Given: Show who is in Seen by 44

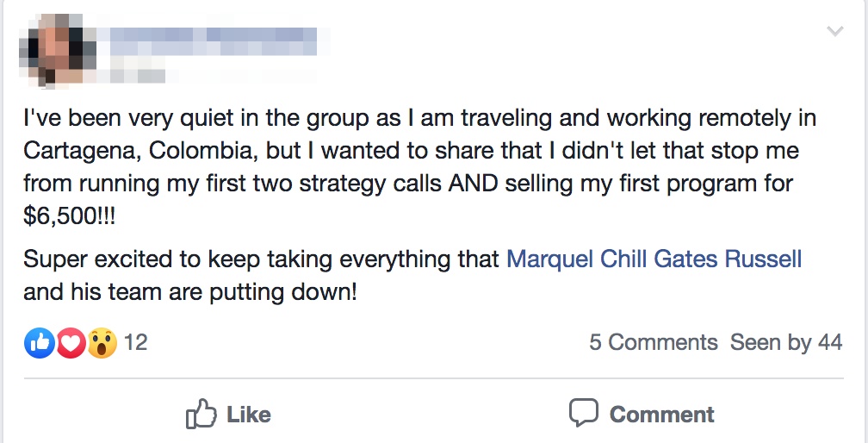Looking at the screenshot, I should (785, 343).
